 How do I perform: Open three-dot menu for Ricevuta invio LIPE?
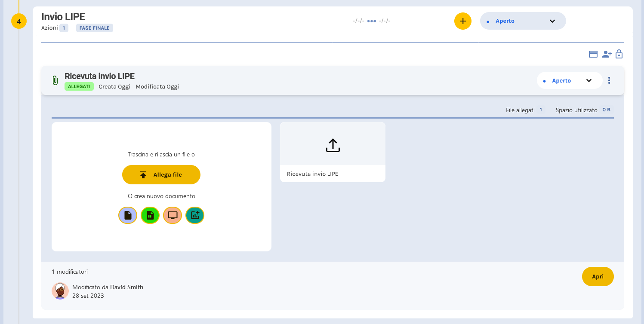(x=609, y=80)
